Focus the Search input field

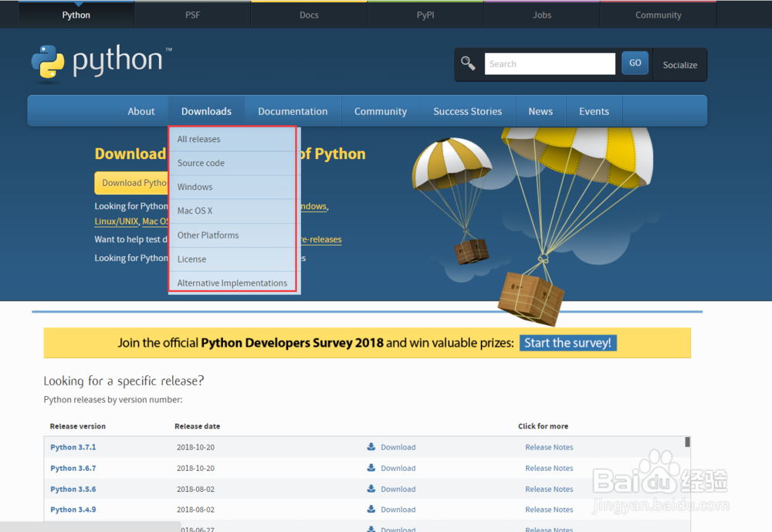(550, 63)
